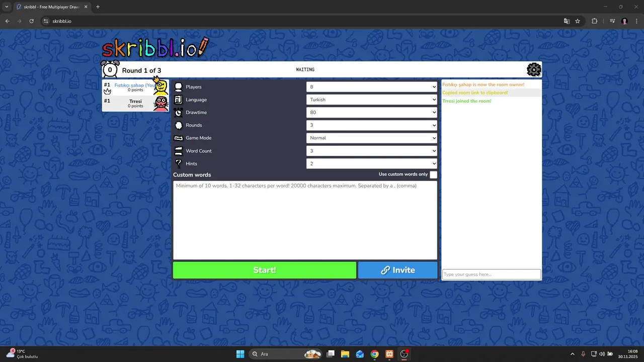The image size is (644, 362).
Task: Open Task View on the taskbar
Action: point(331,354)
